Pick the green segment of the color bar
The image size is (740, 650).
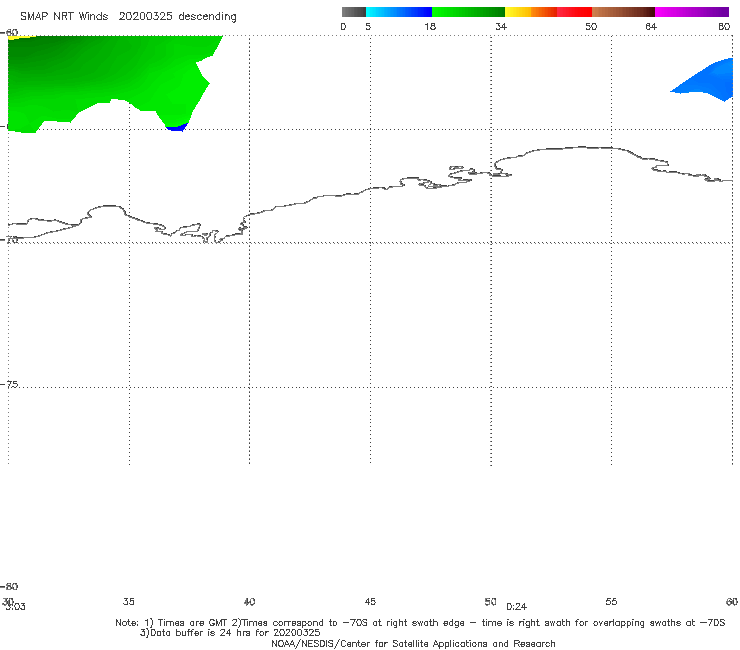[468, 12]
